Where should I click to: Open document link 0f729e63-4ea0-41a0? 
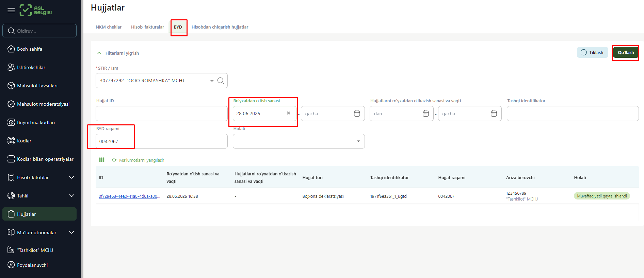[x=129, y=196]
